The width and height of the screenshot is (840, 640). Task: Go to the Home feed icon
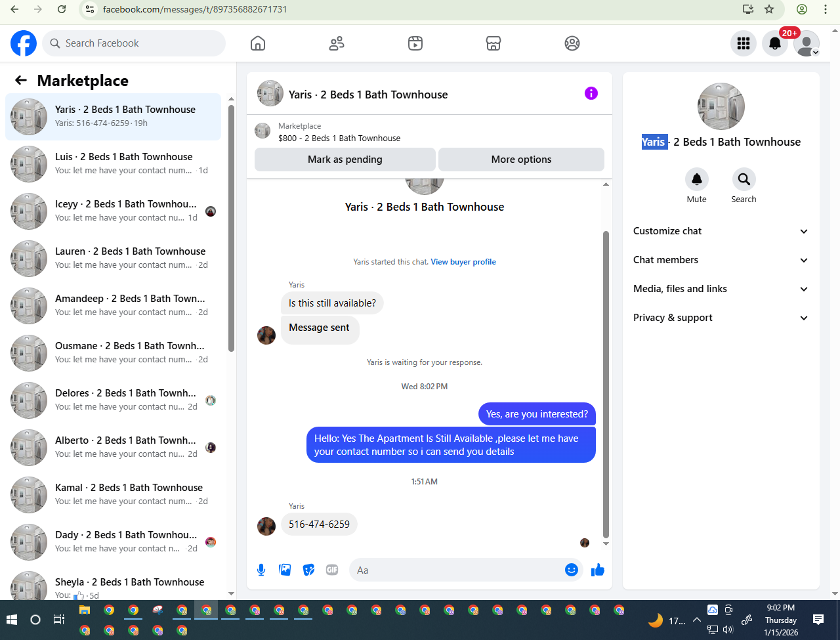pyautogui.click(x=258, y=43)
